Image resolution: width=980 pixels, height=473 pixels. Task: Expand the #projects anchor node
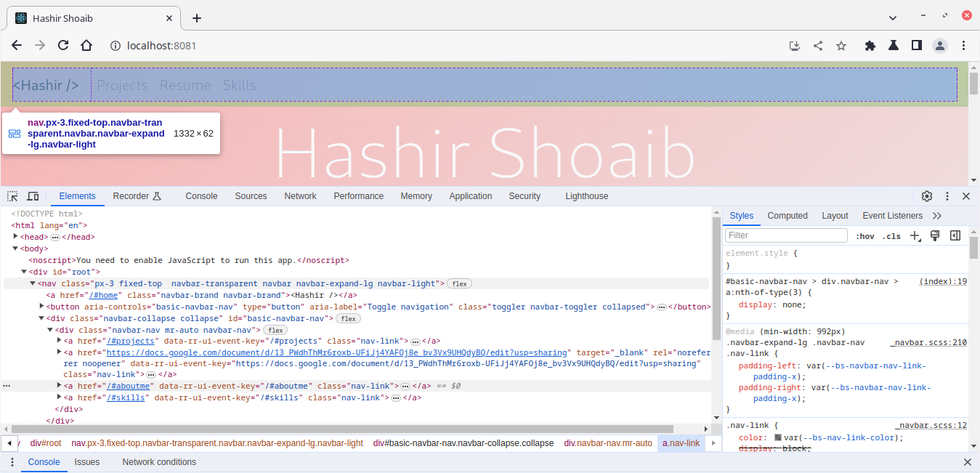(x=60, y=341)
